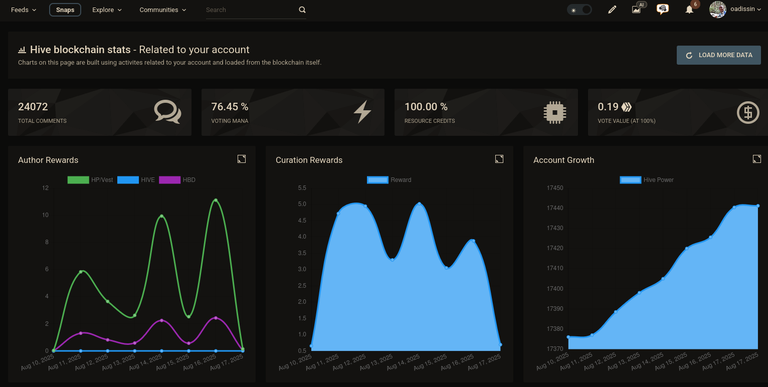Click the 24072 total comments value

tap(33, 107)
